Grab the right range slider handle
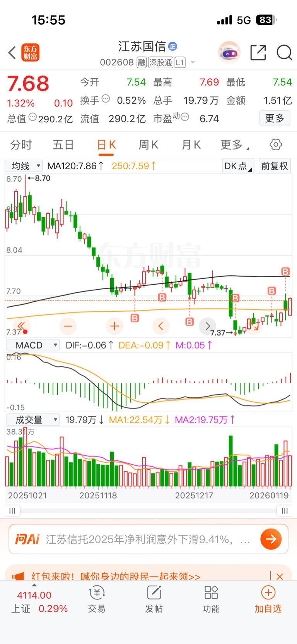The width and height of the screenshot is (297, 644). [x=285, y=511]
